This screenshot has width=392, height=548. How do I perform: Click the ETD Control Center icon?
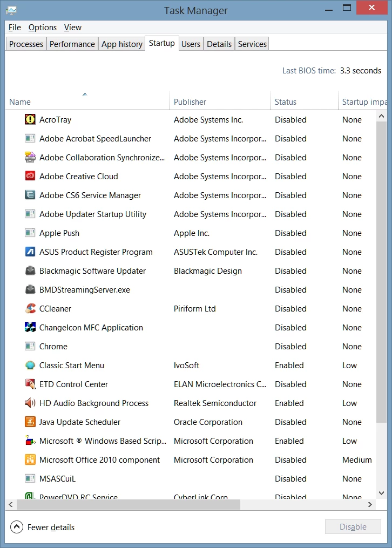(30, 384)
